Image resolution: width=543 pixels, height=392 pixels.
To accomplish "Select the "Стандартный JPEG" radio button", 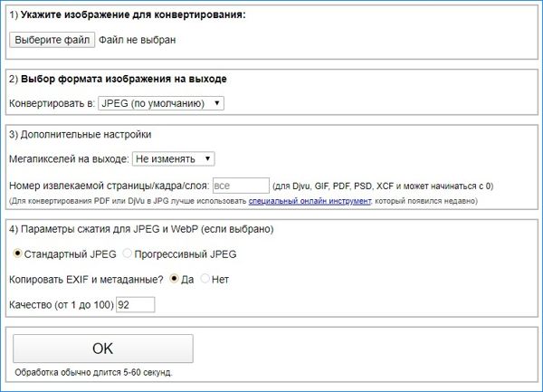I will 17,253.
